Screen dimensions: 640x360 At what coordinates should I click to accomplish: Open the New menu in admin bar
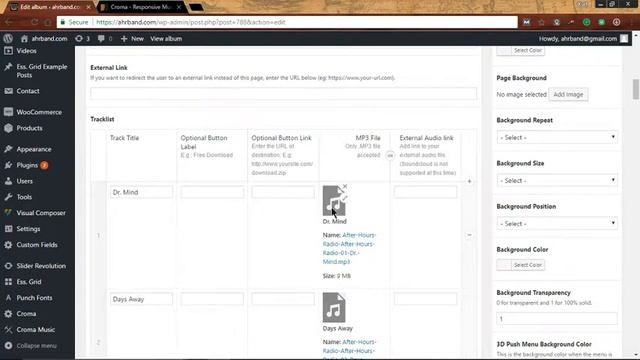point(132,39)
